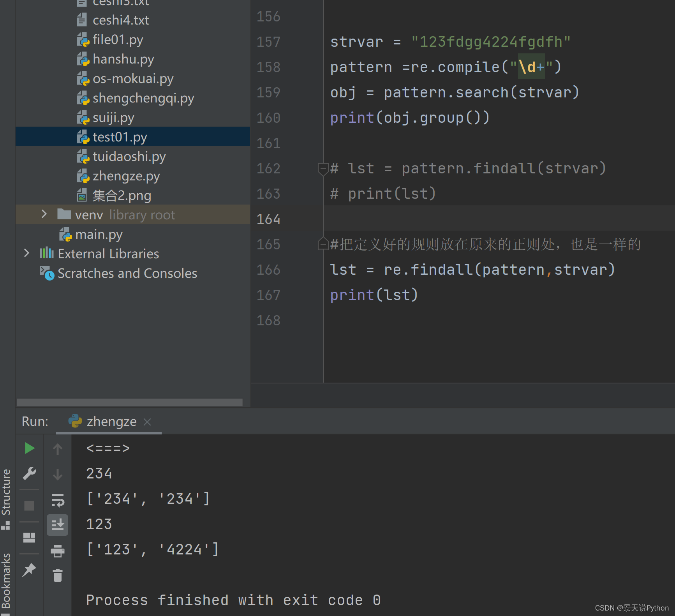
Task: Open hanshu.py in project tree
Action: 123,59
